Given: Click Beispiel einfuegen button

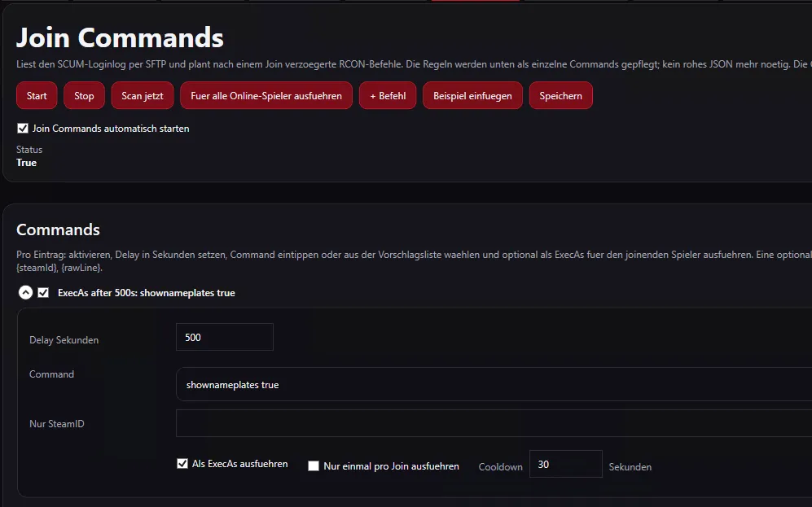Looking at the screenshot, I should (473, 96).
